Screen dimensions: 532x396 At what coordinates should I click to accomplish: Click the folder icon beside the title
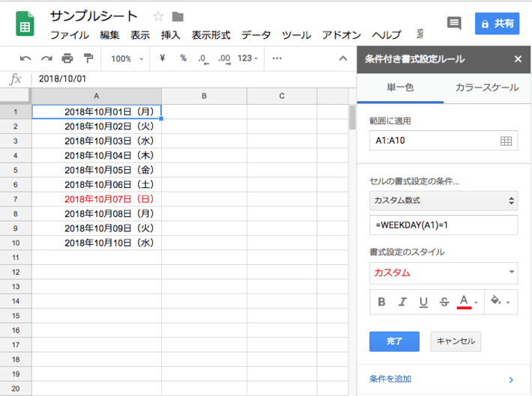pyautogui.click(x=178, y=16)
